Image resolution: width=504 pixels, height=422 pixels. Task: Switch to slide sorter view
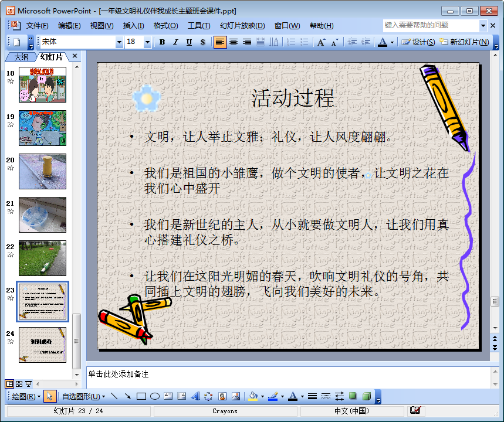[x=19, y=384]
